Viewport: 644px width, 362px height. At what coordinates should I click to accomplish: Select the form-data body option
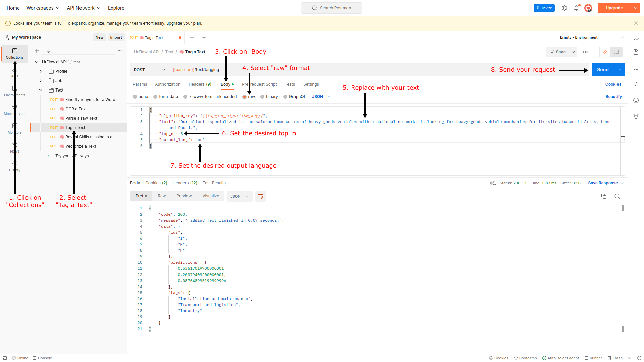tap(155, 97)
